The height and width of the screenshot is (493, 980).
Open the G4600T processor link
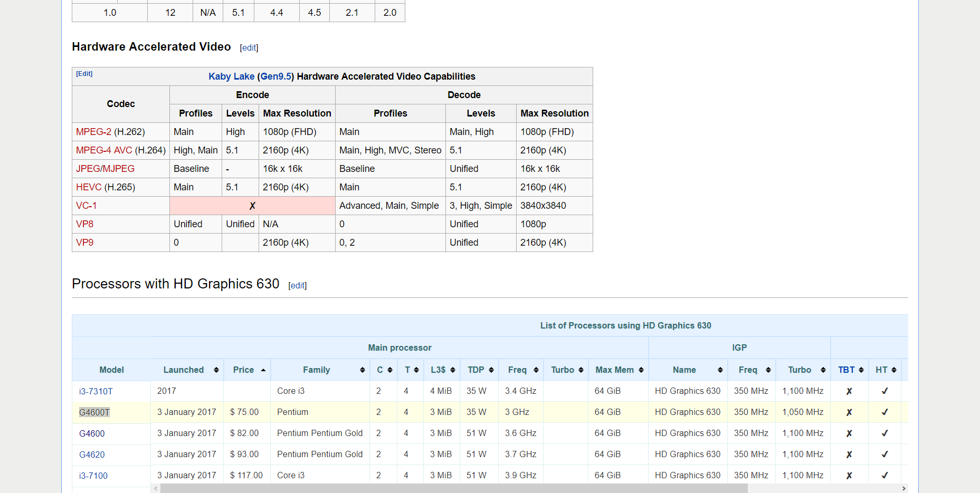pyautogui.click(x=94, y=412)
